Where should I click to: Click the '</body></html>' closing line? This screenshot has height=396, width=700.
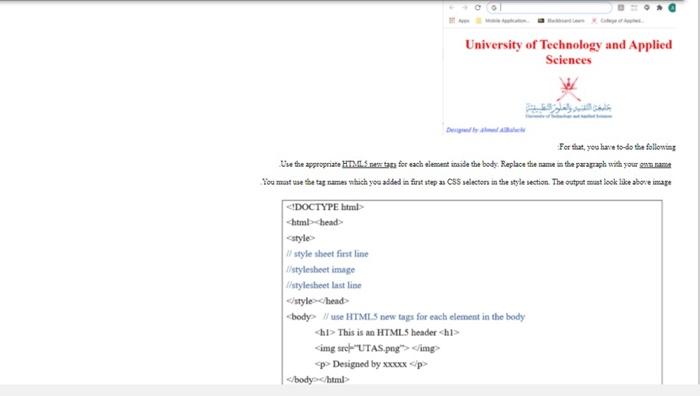tap(317, 379)
